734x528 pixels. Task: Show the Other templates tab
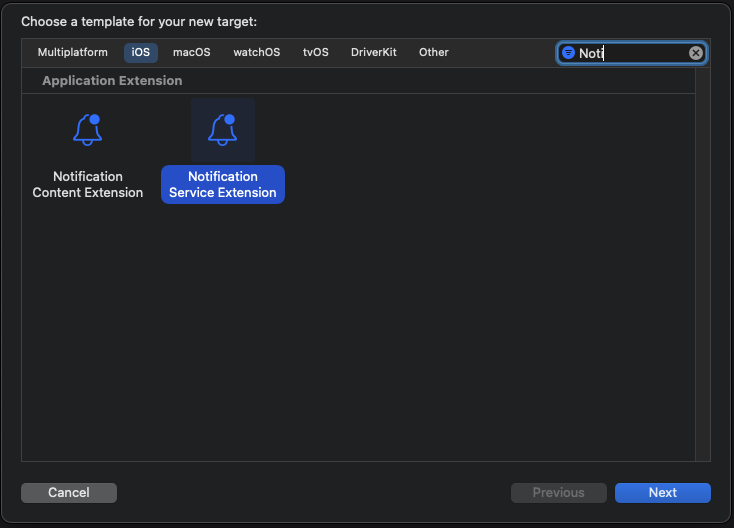(434, 53)
